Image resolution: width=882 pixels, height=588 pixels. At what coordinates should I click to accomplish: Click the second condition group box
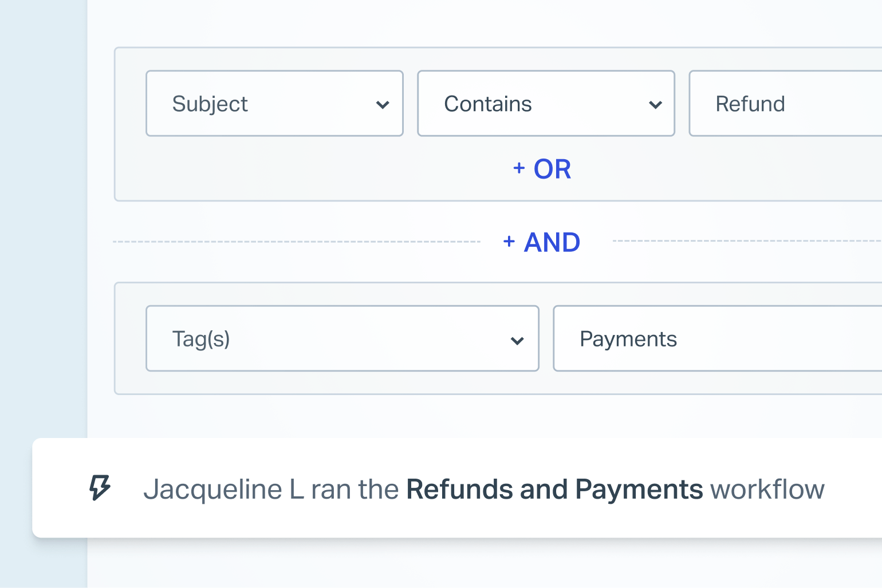[498, 338]
